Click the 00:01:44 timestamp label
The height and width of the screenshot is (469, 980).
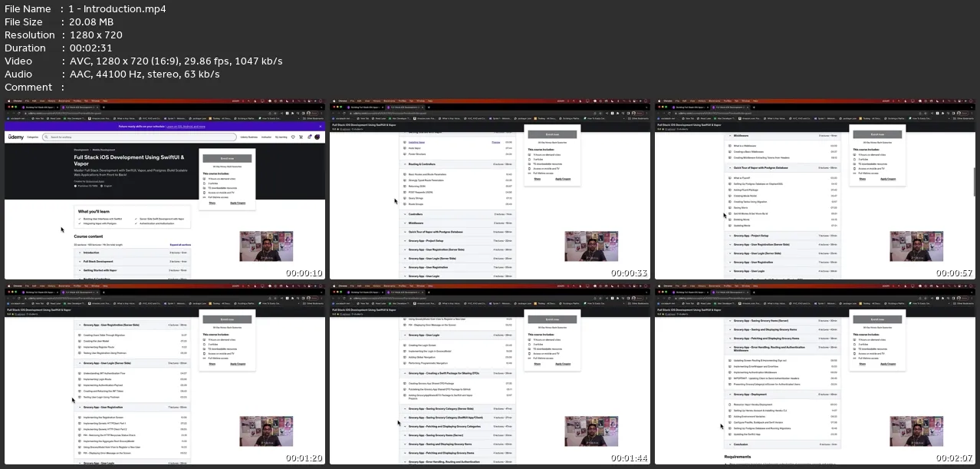point(630,458)
